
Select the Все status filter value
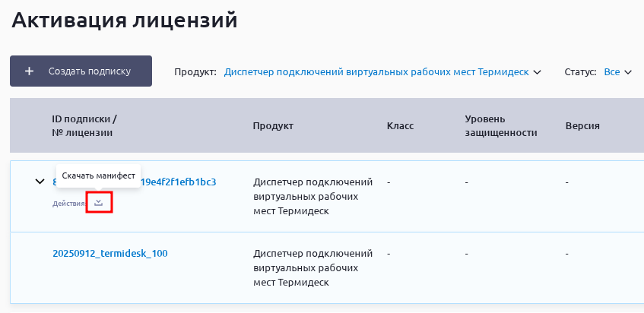[x=611, y=71]
